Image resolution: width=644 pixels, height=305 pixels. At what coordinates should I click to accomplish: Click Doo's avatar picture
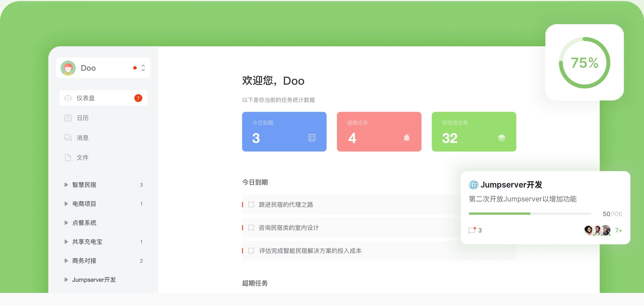(68, 68)
